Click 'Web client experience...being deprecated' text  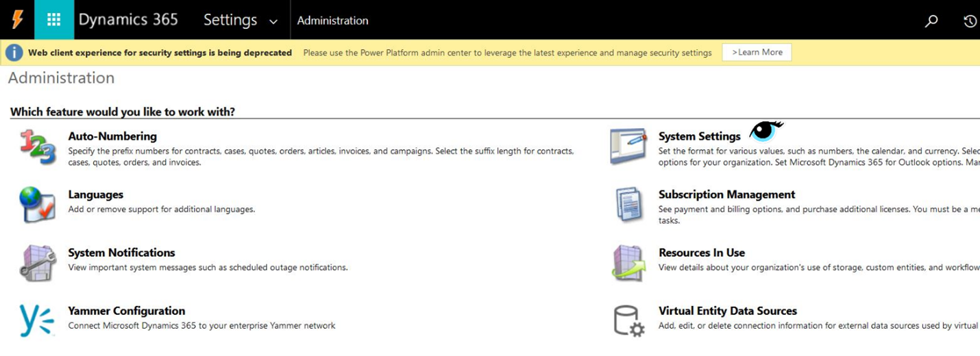click(x=160, y=53)
